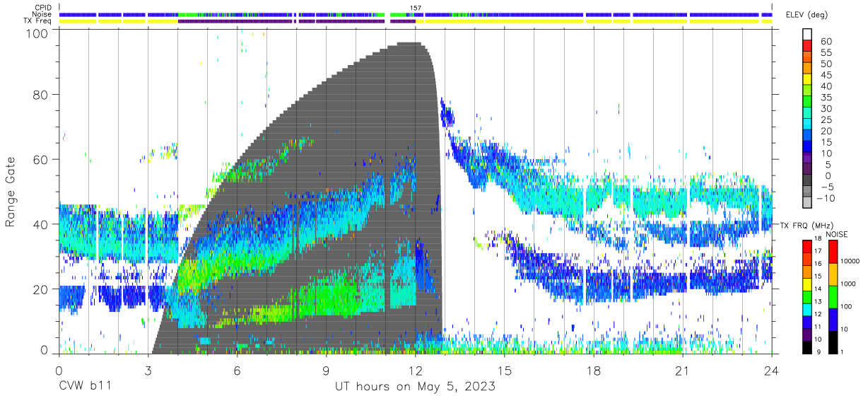This screenshot has height=401, width=868.
Task: Click UT hour axis tick label 12
Action: pos(416,370)
